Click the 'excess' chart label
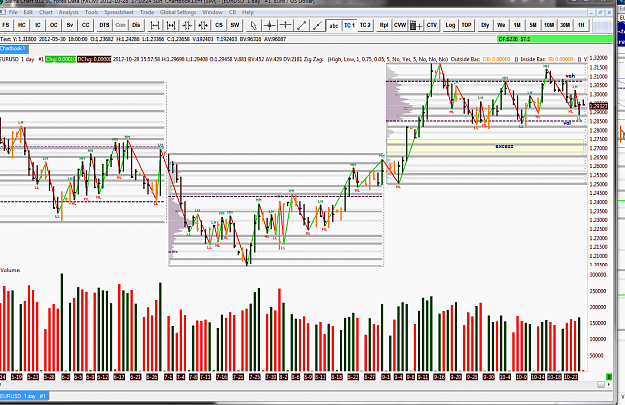 (504, 146)
